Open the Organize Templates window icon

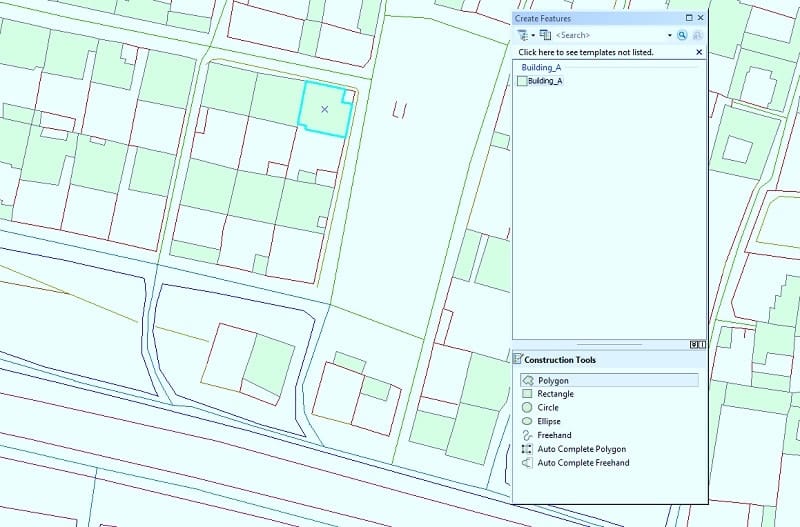(x=545, y=35)
